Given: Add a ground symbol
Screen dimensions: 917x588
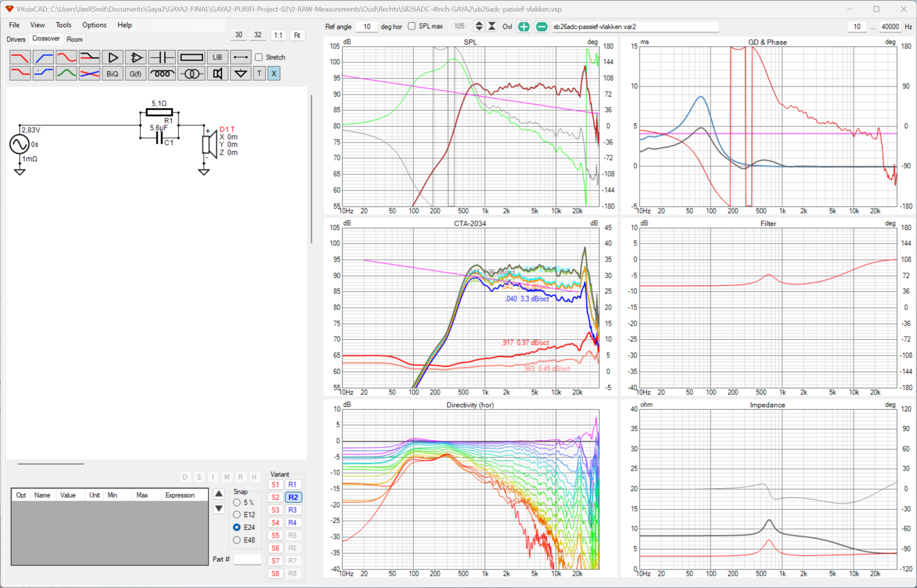Looking at the screenshot, I should (241, 73).
